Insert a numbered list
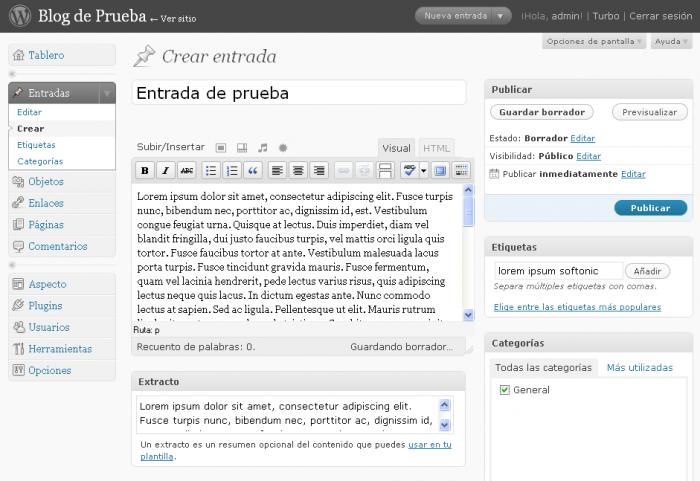The height and width of the screenshot is (481, 700). click(232, 170)
